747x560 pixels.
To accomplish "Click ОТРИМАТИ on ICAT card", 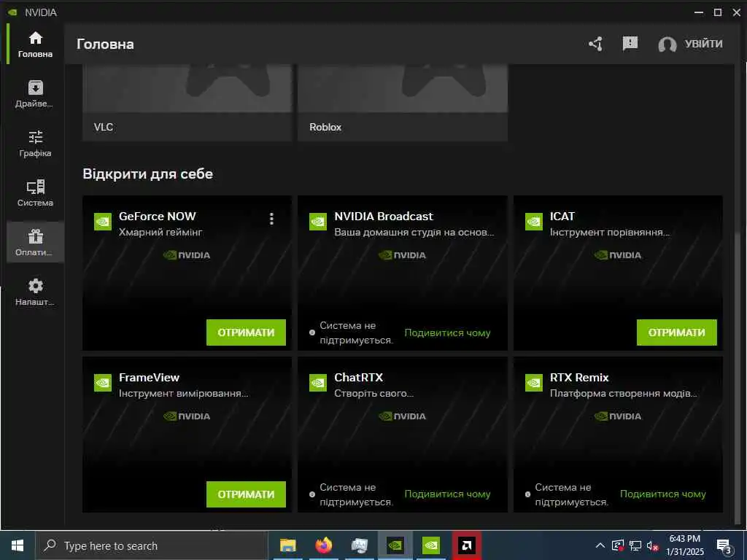I will click(x=676, y=332).
